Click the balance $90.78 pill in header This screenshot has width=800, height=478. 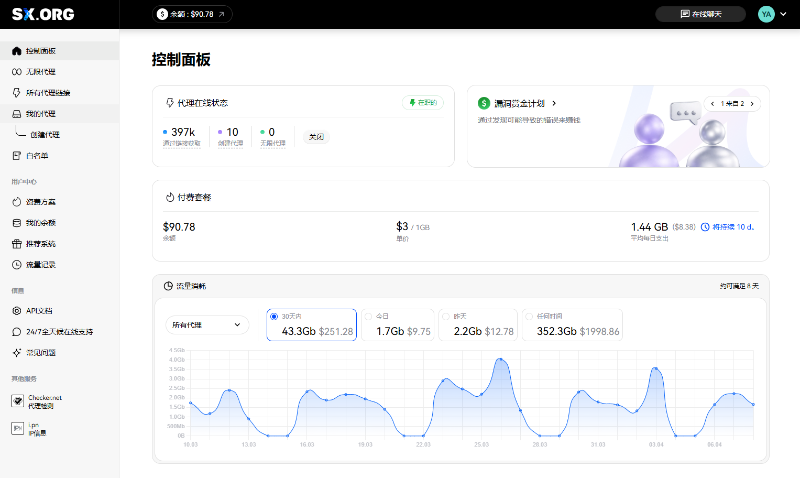(193, 14)
